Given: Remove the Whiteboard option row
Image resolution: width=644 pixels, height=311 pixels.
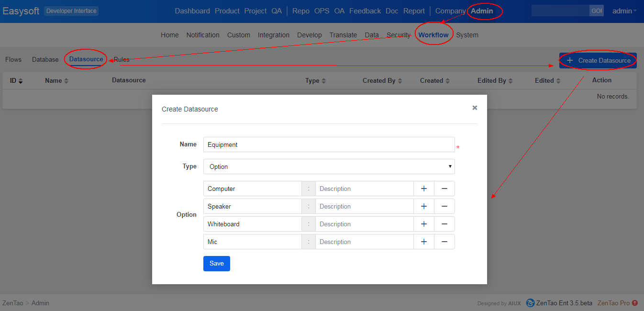Looking at the screenshot, I should point(444,224).
